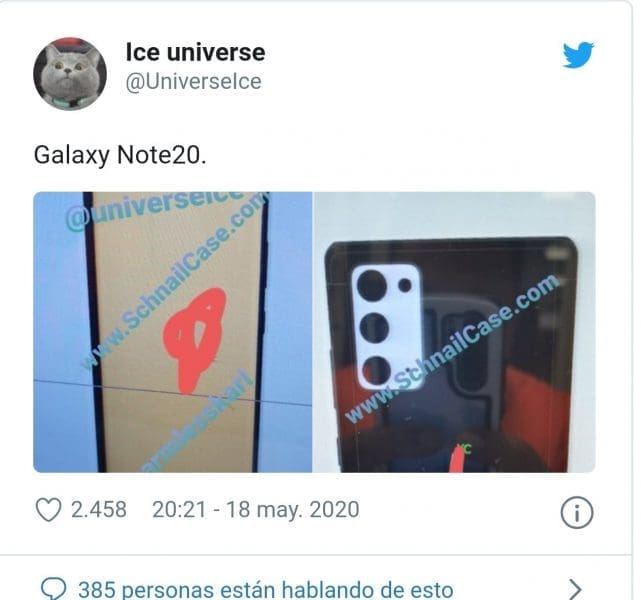This screenshot has height=600, width=641.
Task: Click the white camera bump in photo
Action: pyautogui.click(x=387, y=327)
